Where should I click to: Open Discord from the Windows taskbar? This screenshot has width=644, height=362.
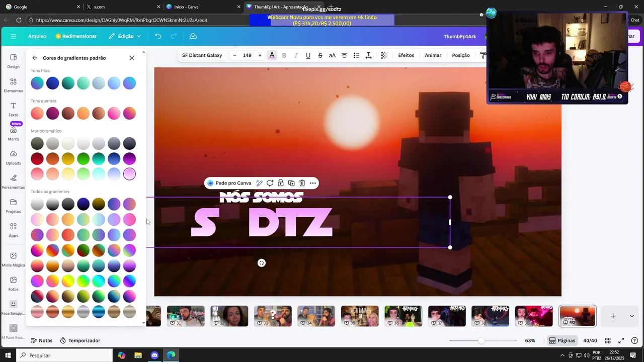154,355
